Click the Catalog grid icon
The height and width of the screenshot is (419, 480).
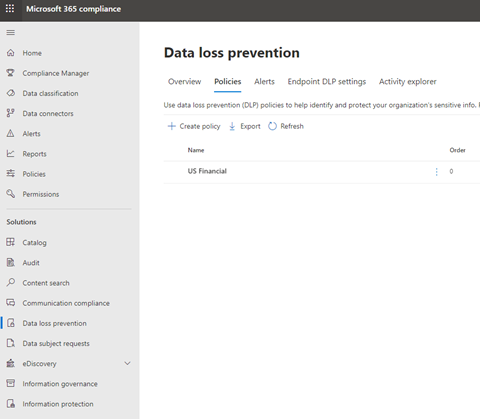pos(11,242)
